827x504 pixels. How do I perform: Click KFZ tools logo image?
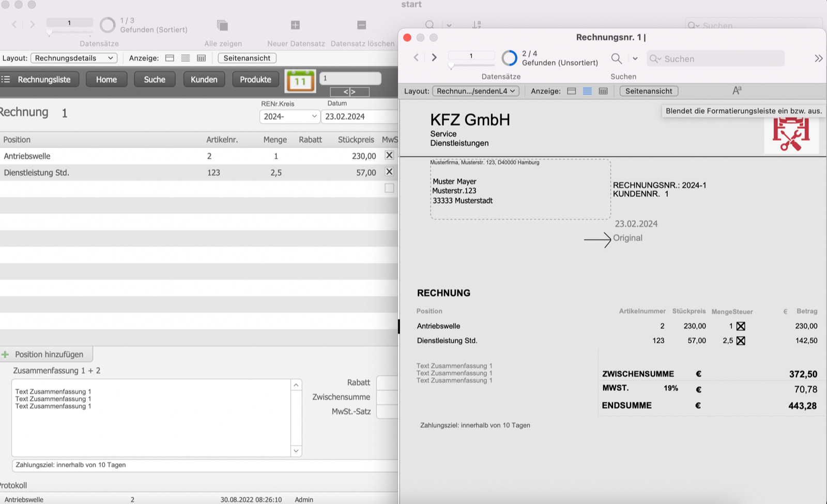791,135
